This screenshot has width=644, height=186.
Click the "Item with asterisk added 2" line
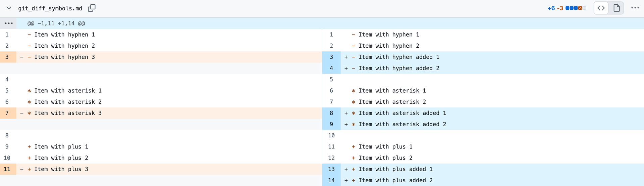click(x=402, y=124)
